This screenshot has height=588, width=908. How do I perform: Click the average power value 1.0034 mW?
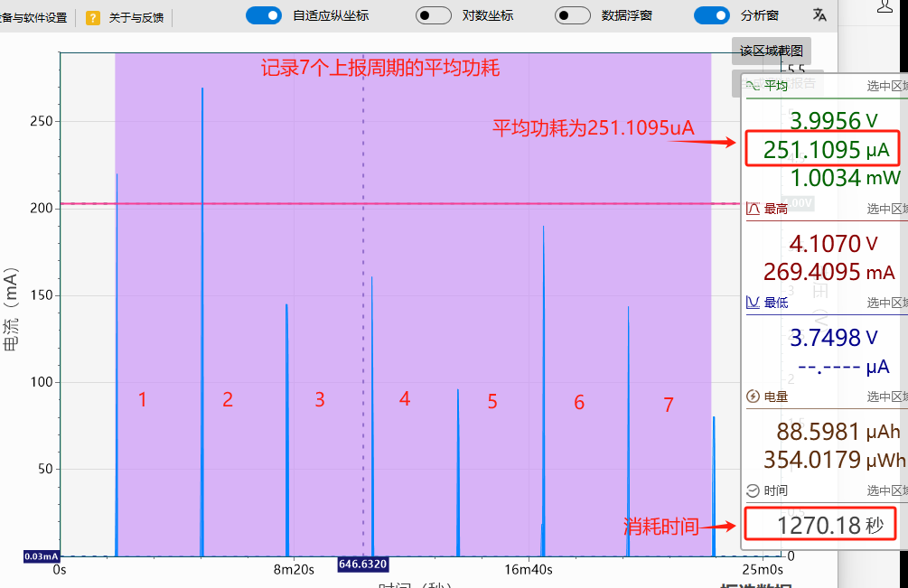pyautogui.click(x=845, y=178)
